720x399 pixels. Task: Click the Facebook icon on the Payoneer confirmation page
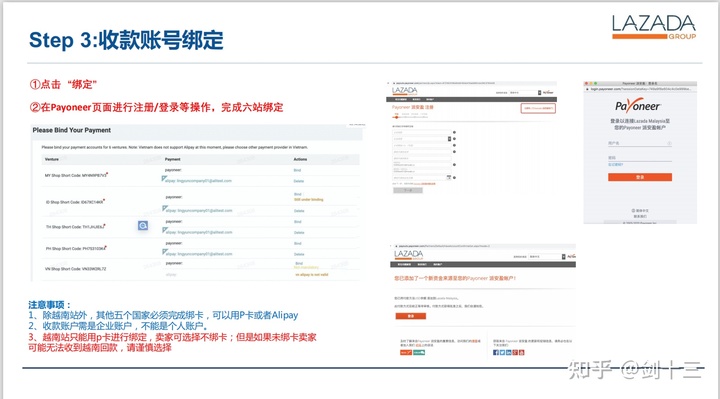click(x=495, y=353)
